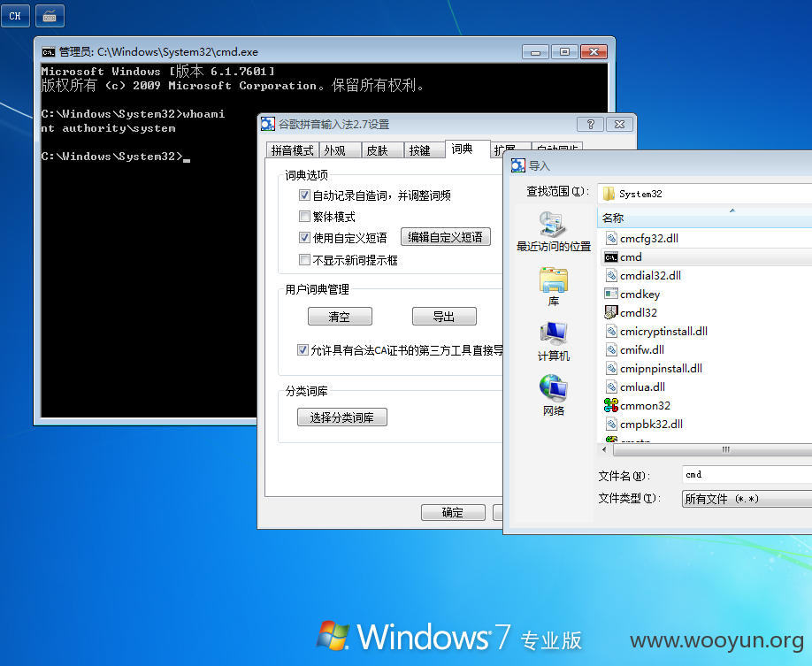
Task: Open Recent Places (最近访问的位置) shortcut
Action: point(553,232)
